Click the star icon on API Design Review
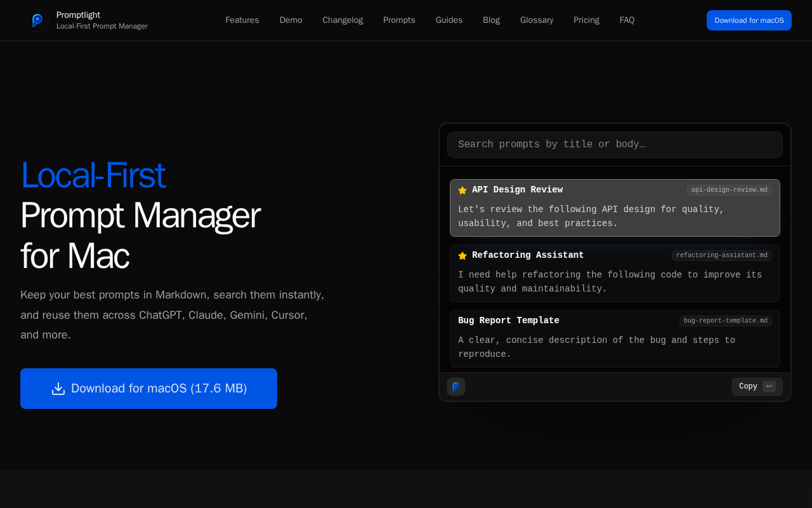 [462, 190]
